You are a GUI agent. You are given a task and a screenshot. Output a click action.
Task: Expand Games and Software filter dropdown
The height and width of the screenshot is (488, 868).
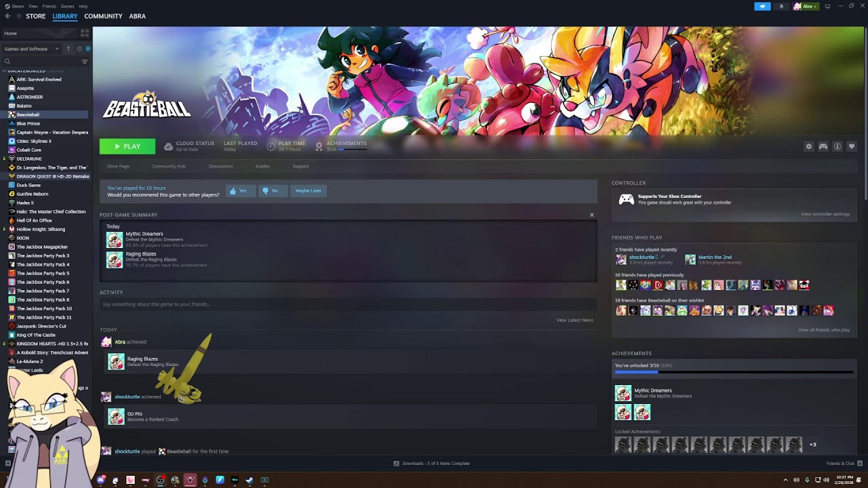[32, 49]
